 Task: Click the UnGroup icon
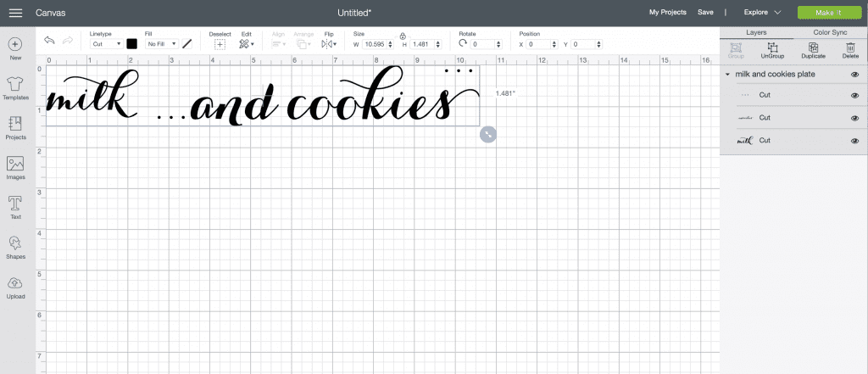[x=773, y=47]
